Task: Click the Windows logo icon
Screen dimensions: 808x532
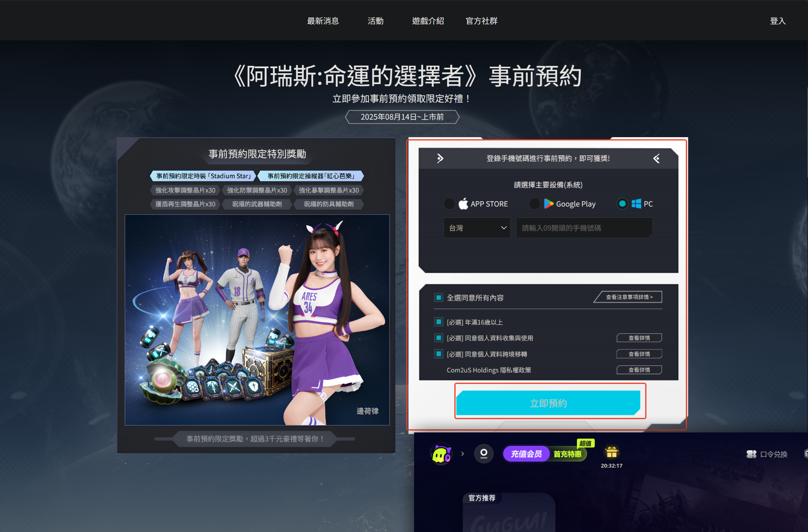Action: coord(636,204)
